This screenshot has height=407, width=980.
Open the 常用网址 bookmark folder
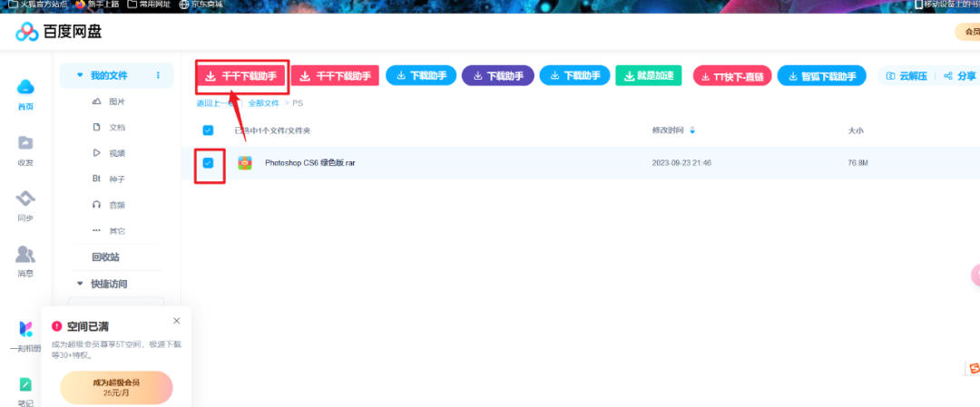pos(149,5)
